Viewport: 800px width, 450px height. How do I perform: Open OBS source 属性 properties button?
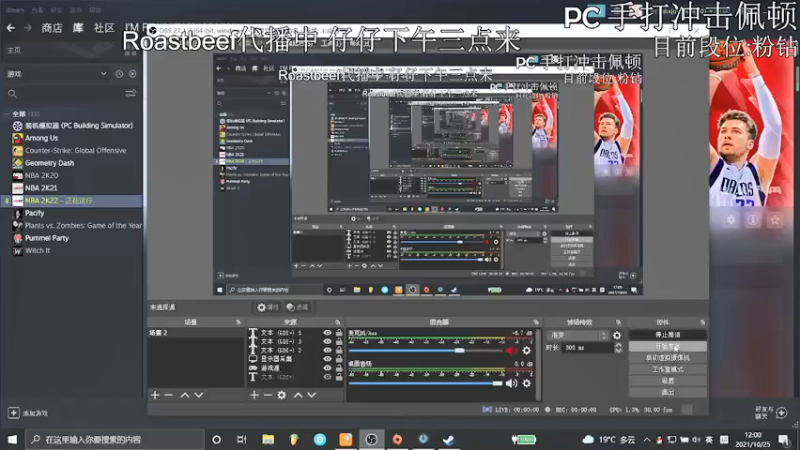click(268, 307)
